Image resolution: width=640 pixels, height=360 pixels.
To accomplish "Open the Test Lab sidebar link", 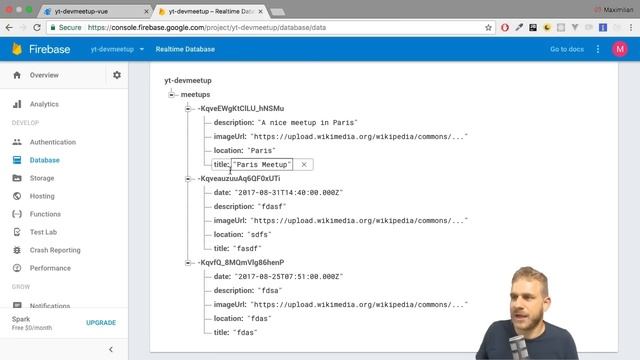I will pyautogui.click(x=43, y=232).
